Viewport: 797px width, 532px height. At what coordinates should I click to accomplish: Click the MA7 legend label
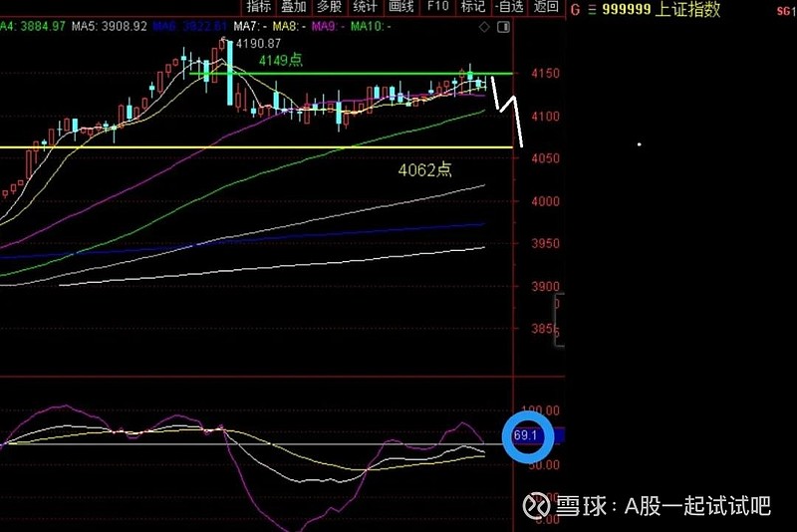250,27
